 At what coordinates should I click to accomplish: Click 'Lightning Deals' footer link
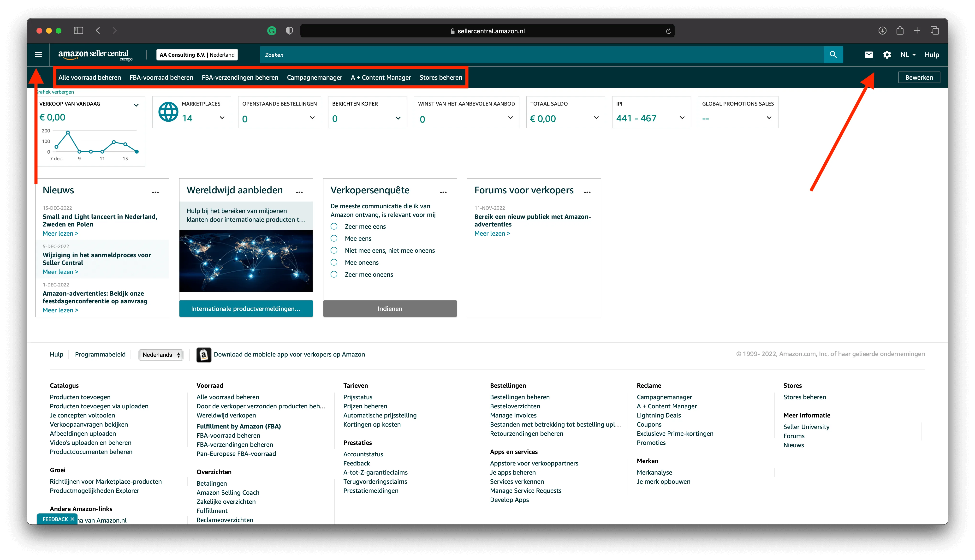click(659, 415)
